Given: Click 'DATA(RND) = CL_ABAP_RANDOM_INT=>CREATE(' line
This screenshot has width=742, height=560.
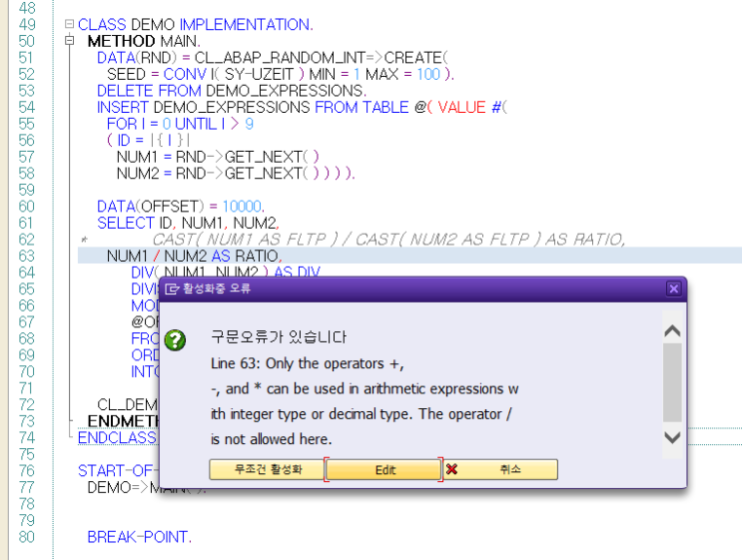Looking at the screenshot, I should [272, 57].
